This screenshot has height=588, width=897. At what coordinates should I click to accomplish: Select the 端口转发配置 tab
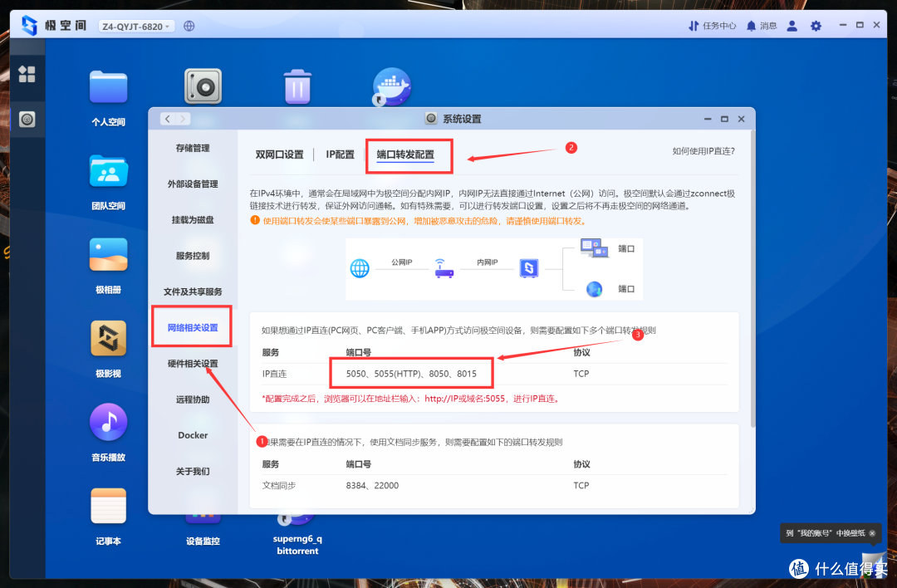[405, 154]
